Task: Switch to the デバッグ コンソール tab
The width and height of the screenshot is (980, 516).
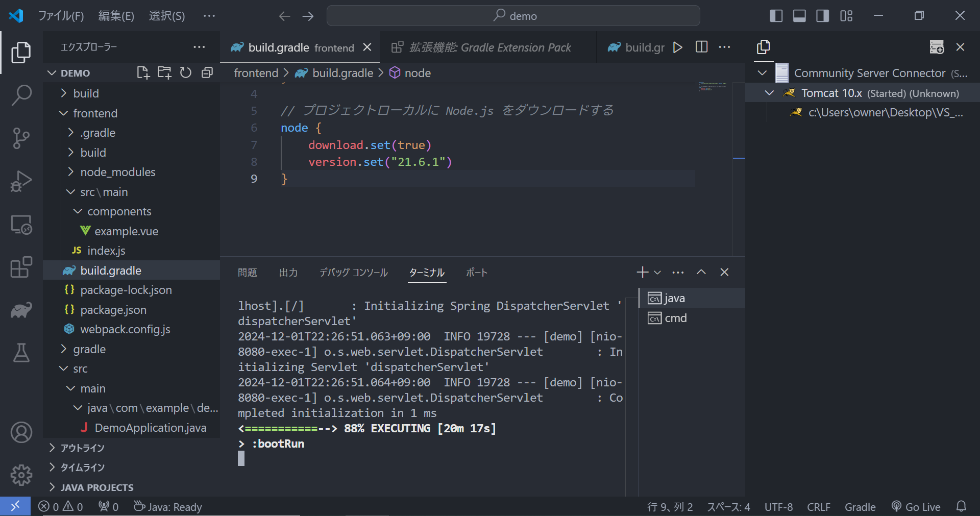Action: pyautogui.click(x=354, y=273)
